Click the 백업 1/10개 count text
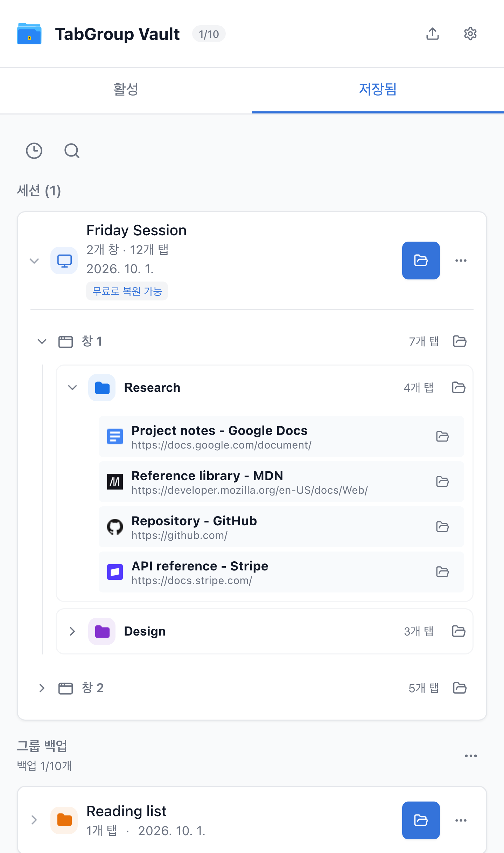The image size is (504, 853). (x=44, y=766)
